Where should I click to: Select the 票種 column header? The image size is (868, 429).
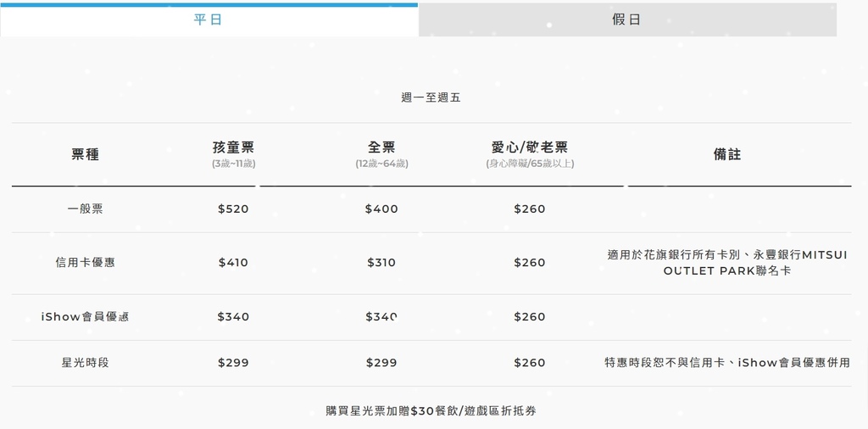(85, 154)
